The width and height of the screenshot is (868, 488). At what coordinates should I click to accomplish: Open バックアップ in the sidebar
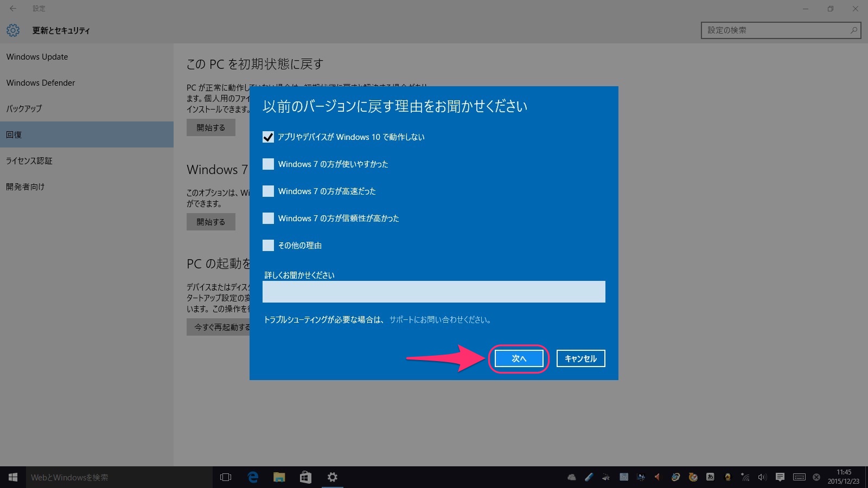point(87,108)
